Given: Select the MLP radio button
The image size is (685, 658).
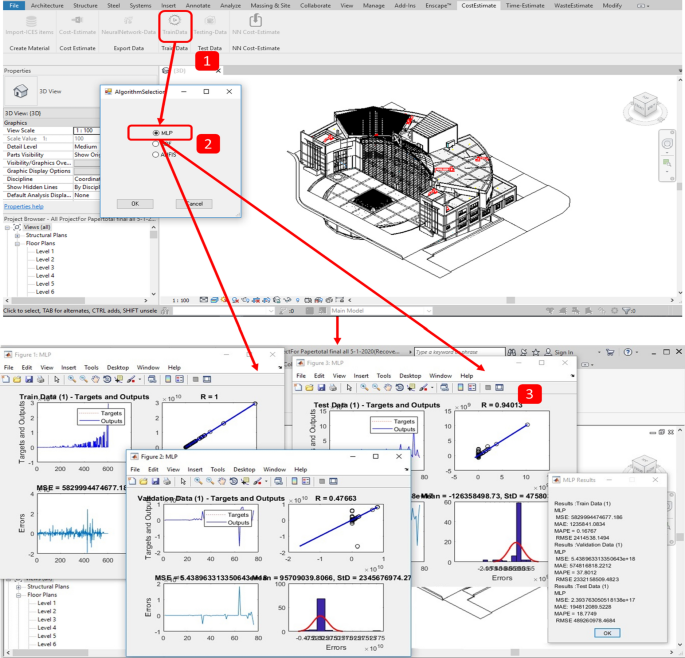Looking at the screenshot, I should pos(156,133).
